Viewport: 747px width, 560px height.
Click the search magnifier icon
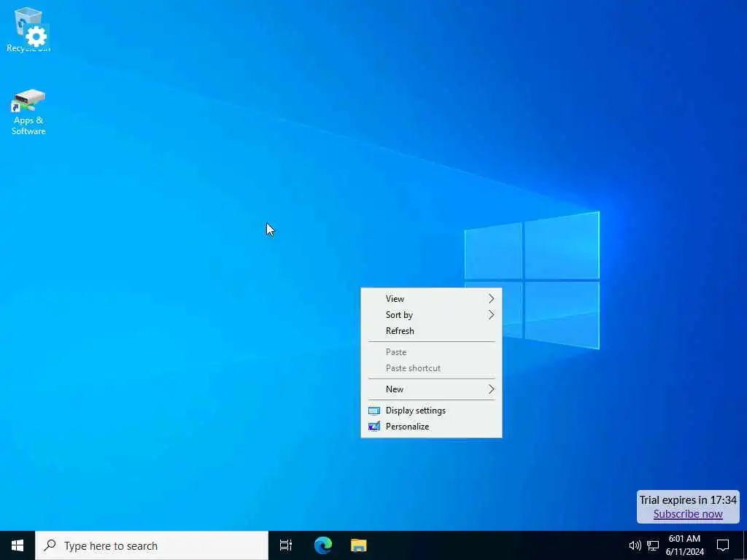(x=50, y=545)
